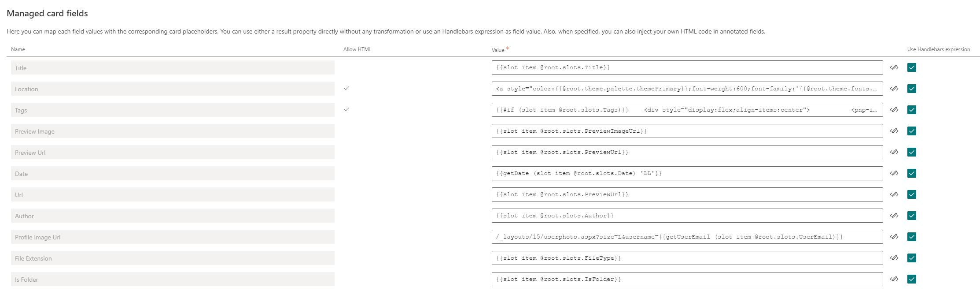
Task: Click inside the Profile Image Url value box
Action: (687, 237)
